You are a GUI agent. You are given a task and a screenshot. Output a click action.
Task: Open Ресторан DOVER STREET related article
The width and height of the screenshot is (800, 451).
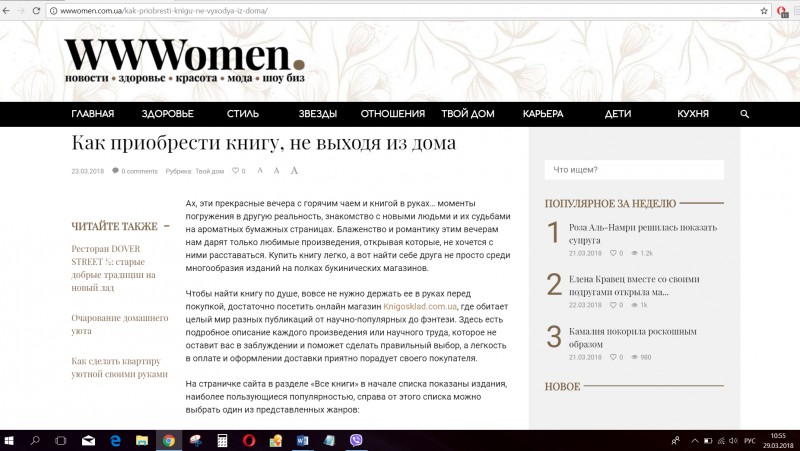point(114,268)
